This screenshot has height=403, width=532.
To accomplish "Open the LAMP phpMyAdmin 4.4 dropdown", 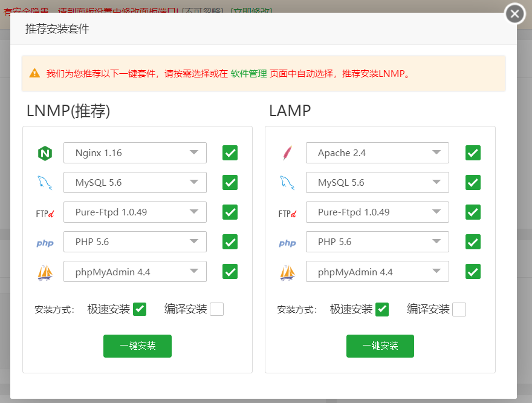I will (377, 271).
